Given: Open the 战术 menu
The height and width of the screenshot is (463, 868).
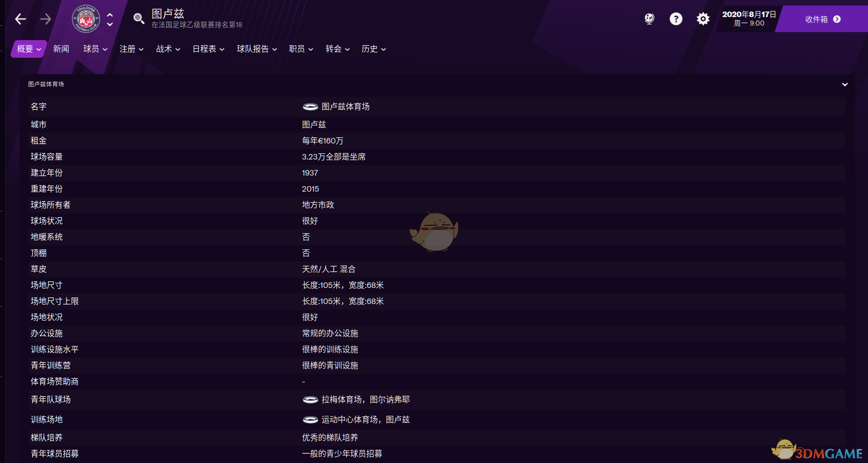Looking at the screenshot, I should 168,49.
